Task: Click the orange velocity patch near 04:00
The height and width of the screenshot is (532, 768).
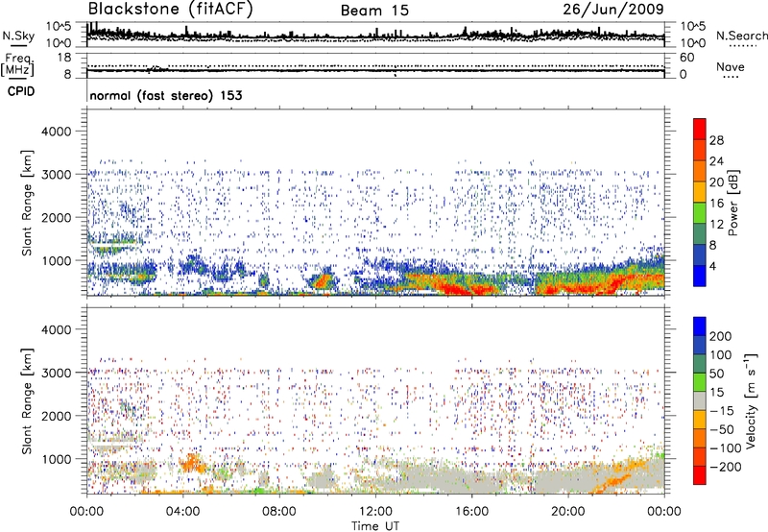Action: (192, 463)
